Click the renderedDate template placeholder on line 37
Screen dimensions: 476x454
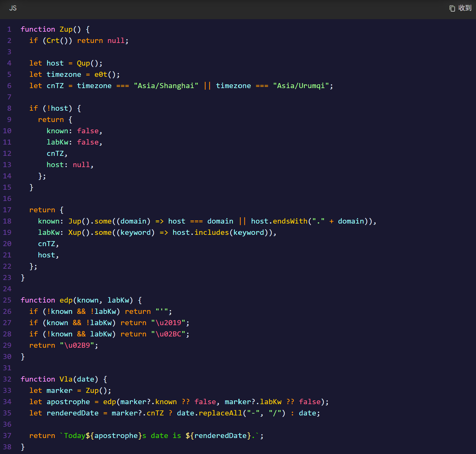218,436
